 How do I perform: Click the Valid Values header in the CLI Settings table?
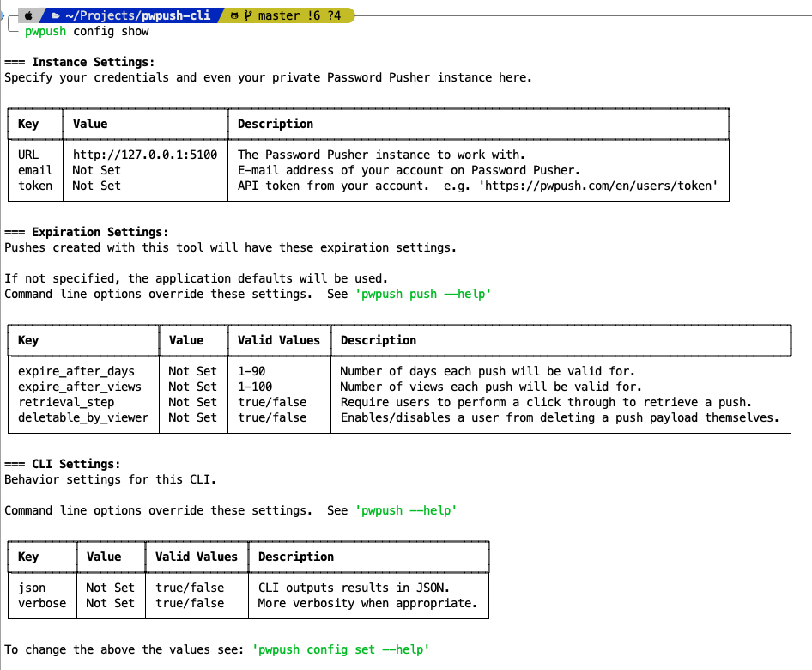coord(197,557)
